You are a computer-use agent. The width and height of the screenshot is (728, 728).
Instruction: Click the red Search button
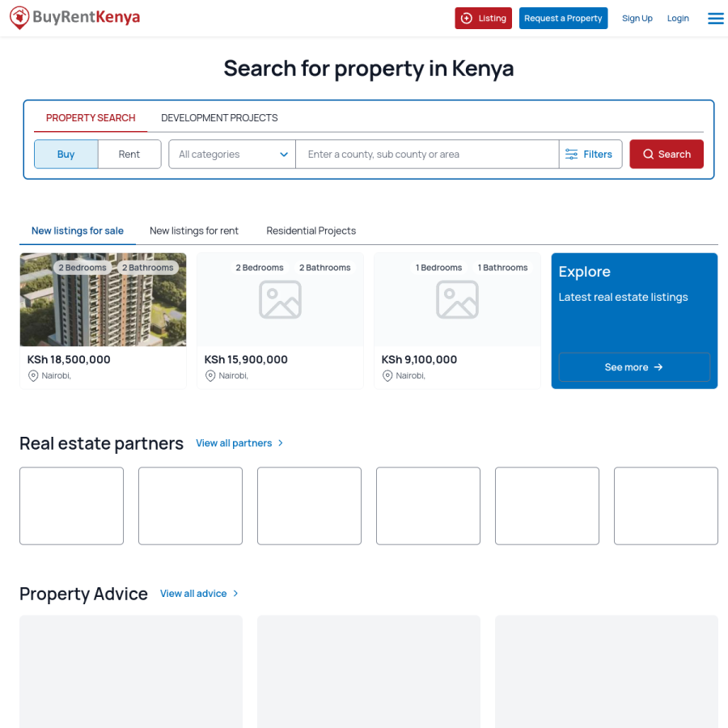[x=667, y=154]
